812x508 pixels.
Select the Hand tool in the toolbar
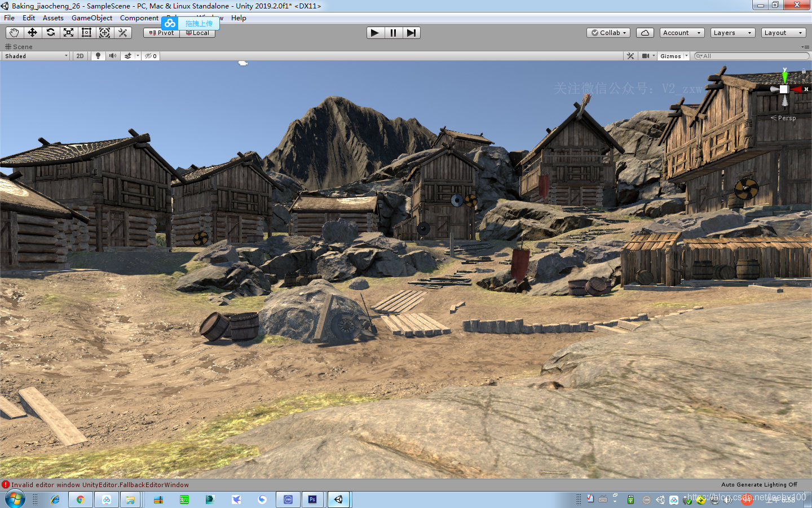tap(14, 33)
